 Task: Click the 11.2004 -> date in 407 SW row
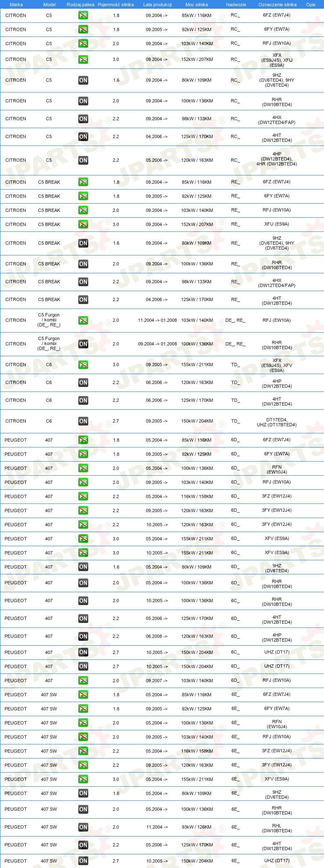(157, 827)
